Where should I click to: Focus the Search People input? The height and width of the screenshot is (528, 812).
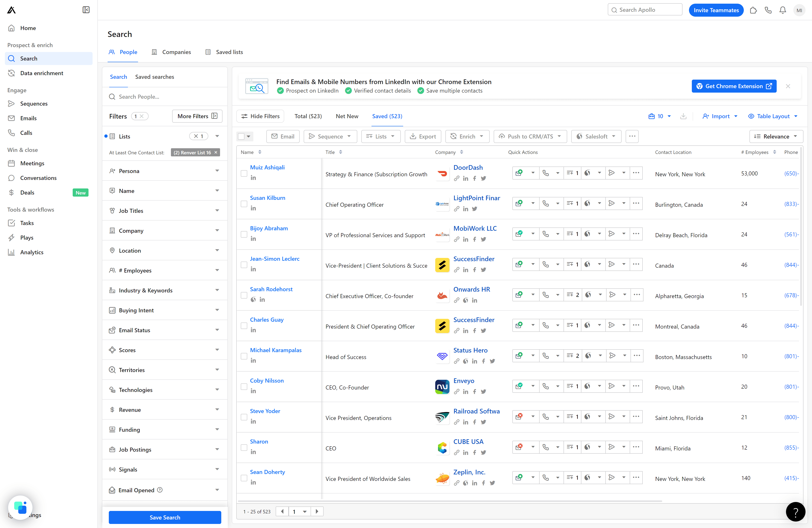(x=165, y=97)
